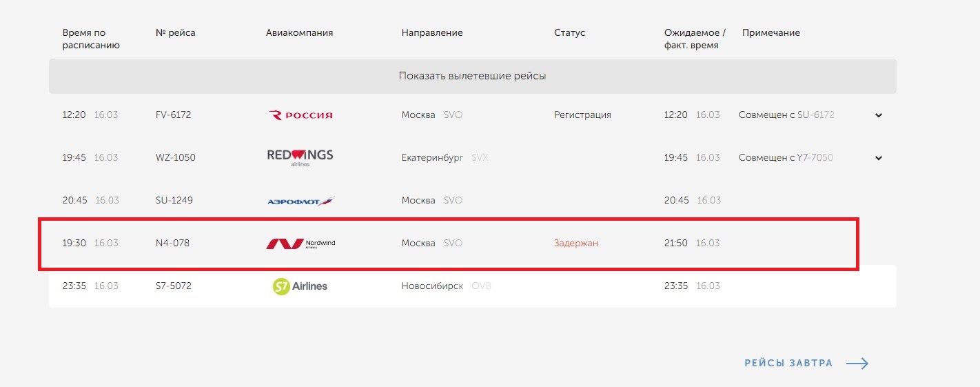The height and width of the screenshot is (387, 980).
Task: Click the Rossiya airline logo
Action: pyautogui.click(x=300, y=115)
